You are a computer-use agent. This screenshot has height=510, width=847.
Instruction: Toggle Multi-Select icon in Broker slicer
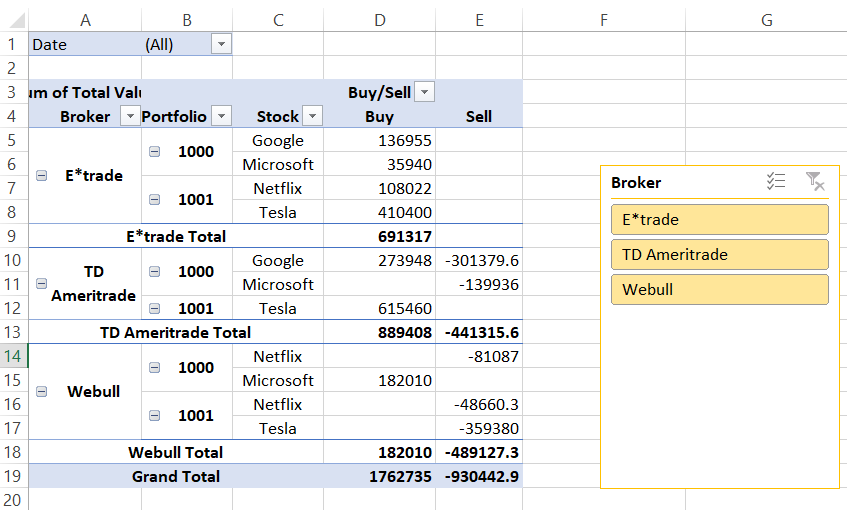[x=776, y=181]
